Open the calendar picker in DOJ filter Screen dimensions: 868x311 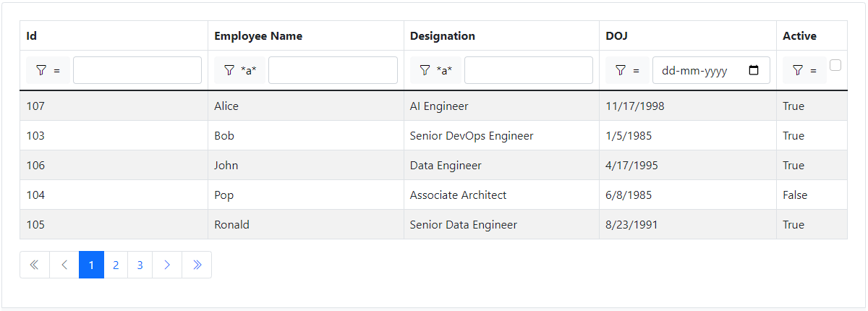(x=754, y=70)
